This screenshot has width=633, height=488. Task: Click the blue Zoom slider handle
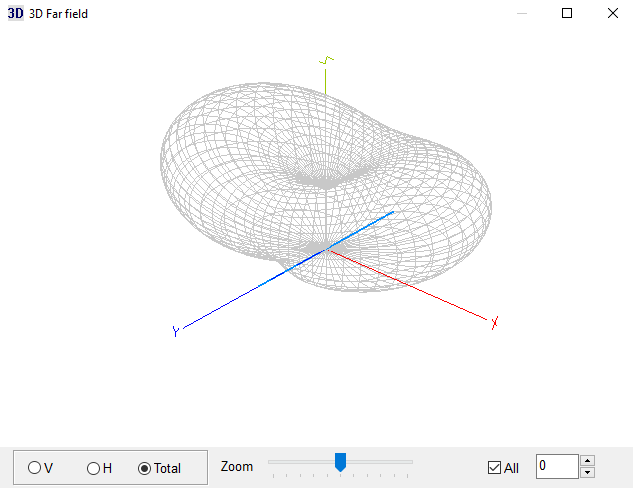click(x=340, y=462)
